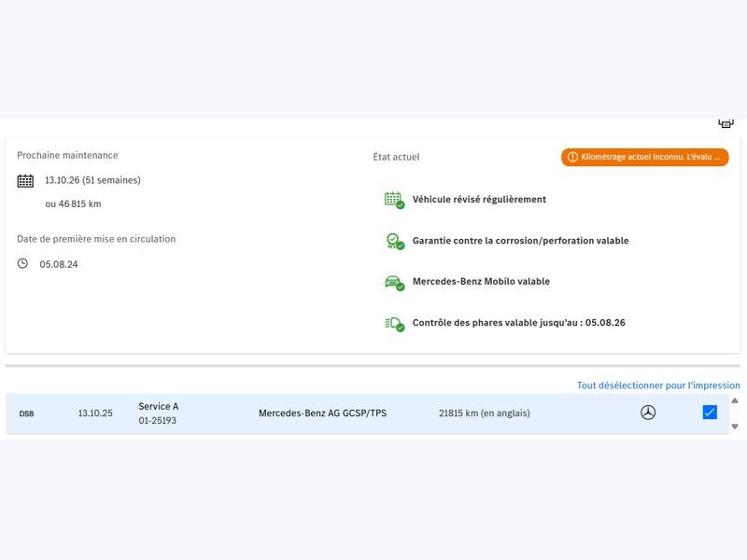This screenshot has width=747, height=560.
Task: Uncheck the Service A print selection checkbox
Action: (x=710, y=413)
